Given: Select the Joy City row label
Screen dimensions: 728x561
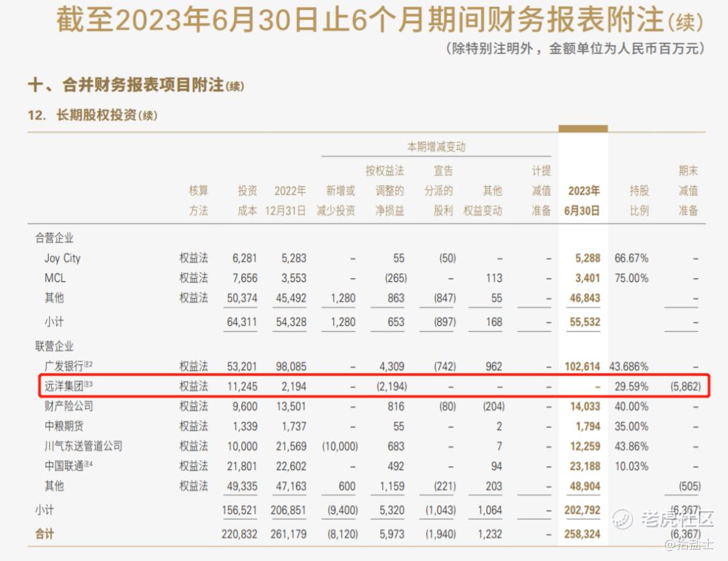Looking at the screenshot, I should coord(63,258).
